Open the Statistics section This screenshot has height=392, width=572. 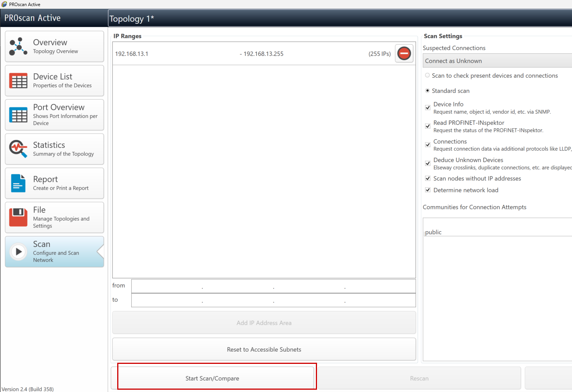click(54, 149)
